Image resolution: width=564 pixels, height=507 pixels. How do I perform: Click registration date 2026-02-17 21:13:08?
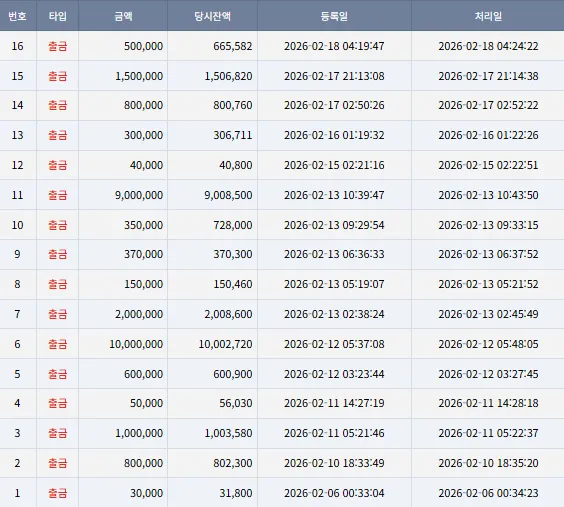point(334,76)
